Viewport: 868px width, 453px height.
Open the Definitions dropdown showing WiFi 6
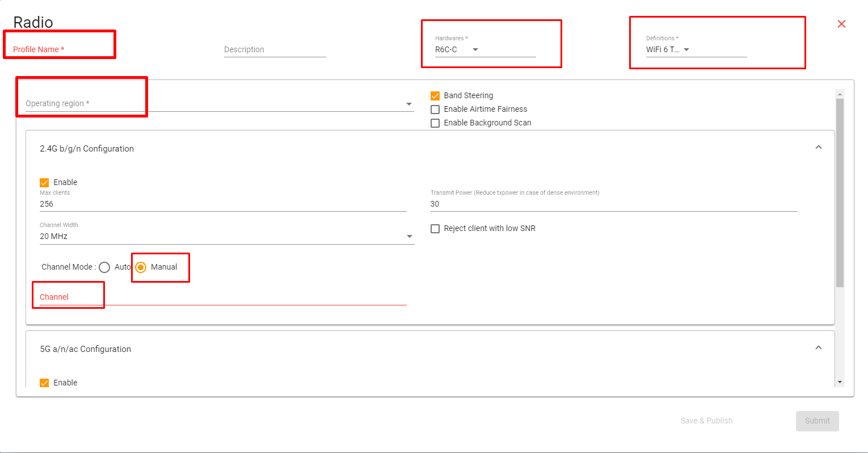696,49
